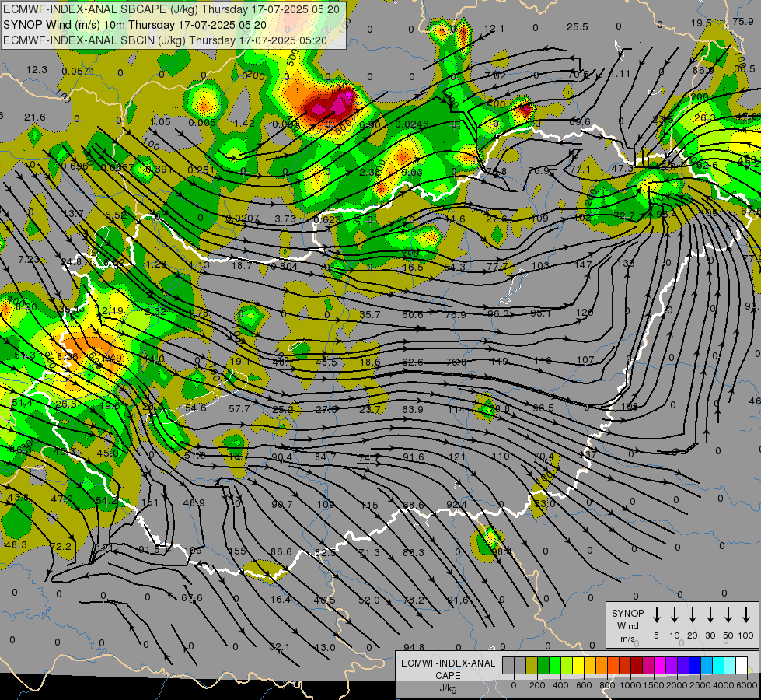Image resolution: width=761 pixels, height=700 pixels.
Task: Pick the white swatch ending CAPE legend
Action: coord(742,665)
